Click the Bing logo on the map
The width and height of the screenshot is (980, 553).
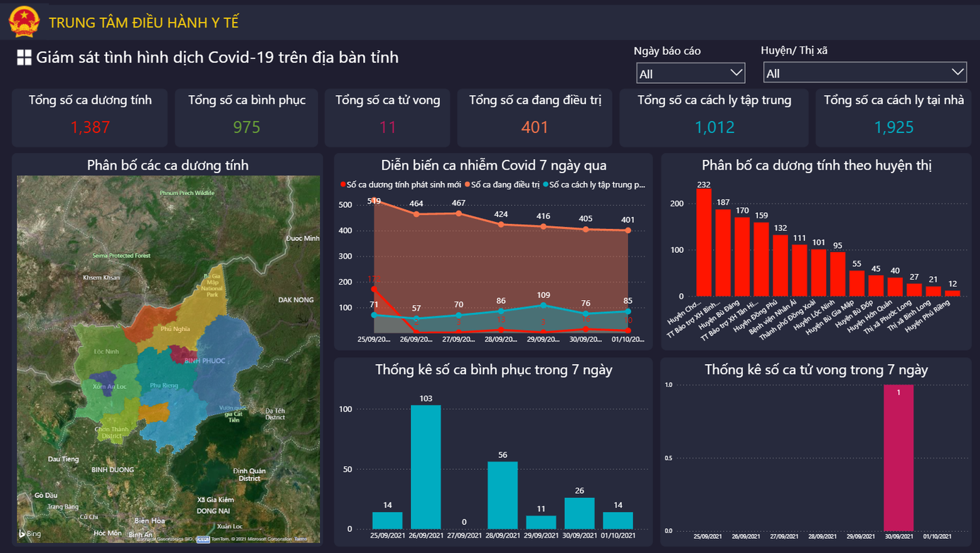pyautogui.click(x=30, y=534)
